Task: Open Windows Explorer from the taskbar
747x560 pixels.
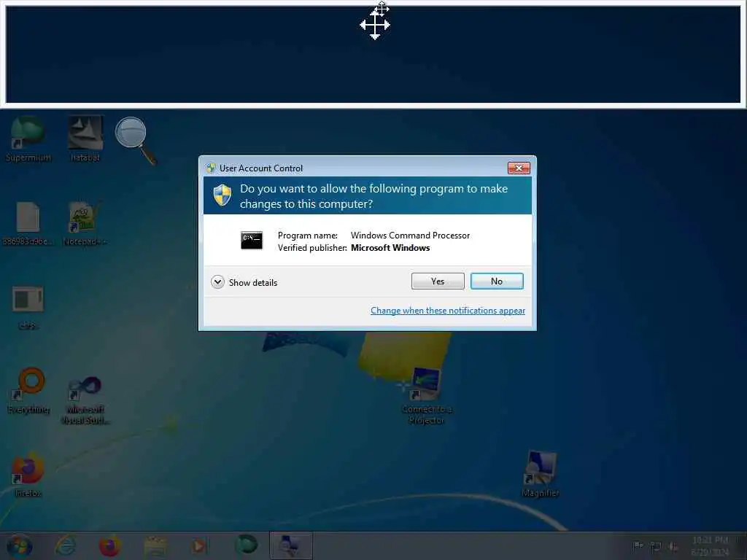Action: [x=155, y=545]
